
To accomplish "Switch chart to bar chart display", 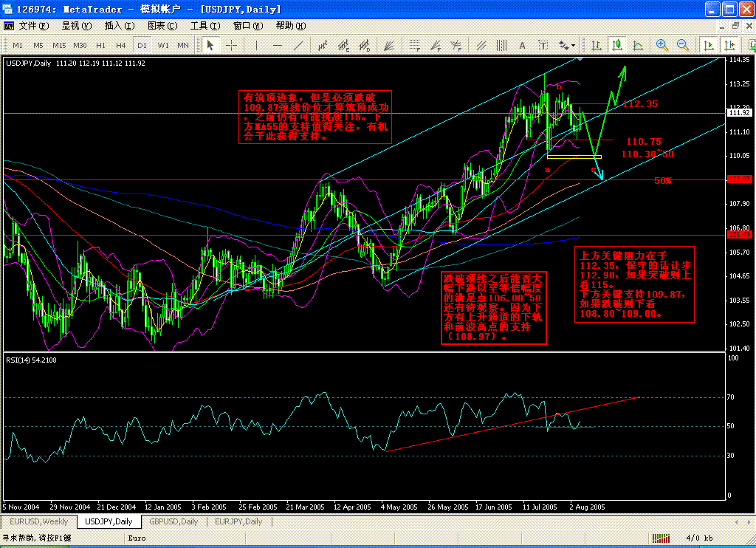I will [x=596, y=45].
